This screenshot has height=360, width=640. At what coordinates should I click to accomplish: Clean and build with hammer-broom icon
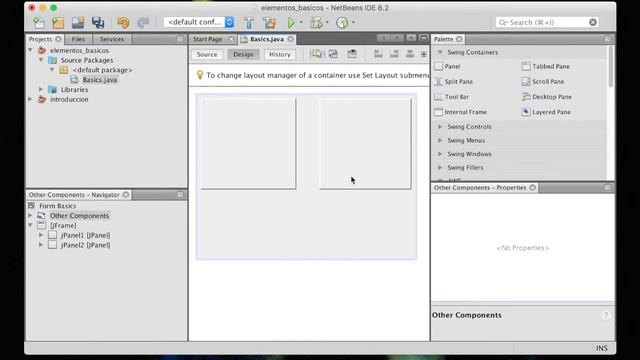[269, 22]
